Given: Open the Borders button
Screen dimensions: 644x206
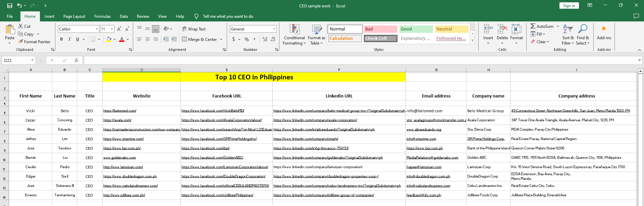Looking at the screenshot, I should pyautogui.click(x=93, y=39).
